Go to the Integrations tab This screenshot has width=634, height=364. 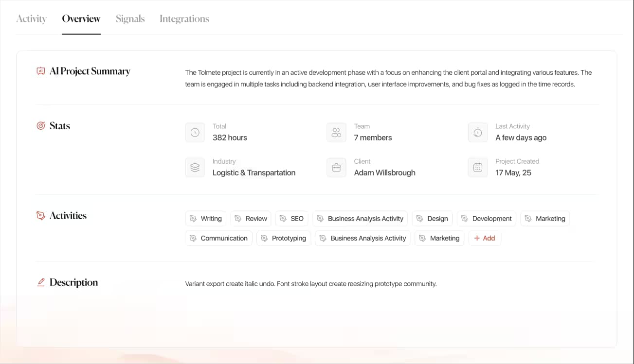[x=184, y=19]
